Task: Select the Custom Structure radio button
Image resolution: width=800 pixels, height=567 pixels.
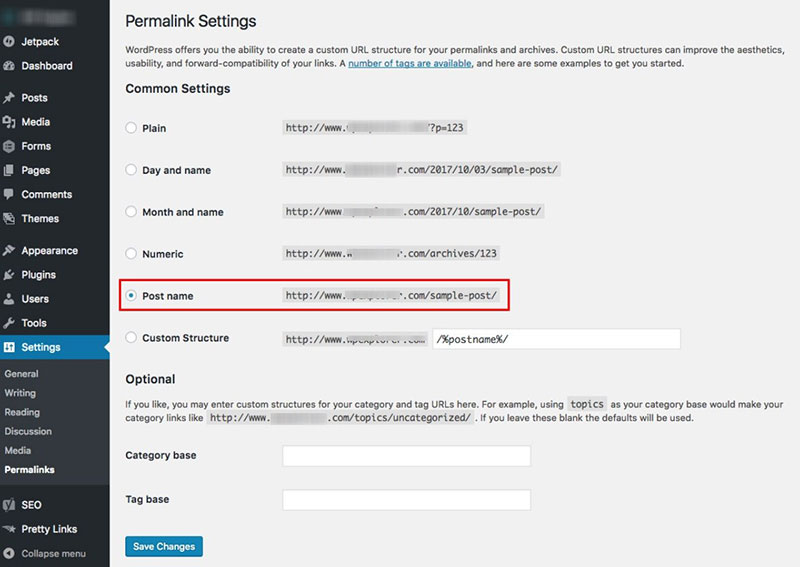Action: [131, 337]
